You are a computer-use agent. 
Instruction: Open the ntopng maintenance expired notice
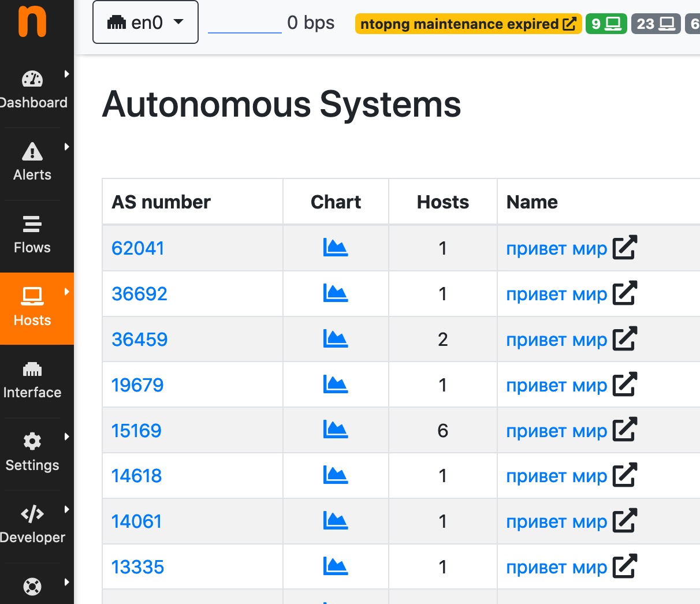point(468,24)
